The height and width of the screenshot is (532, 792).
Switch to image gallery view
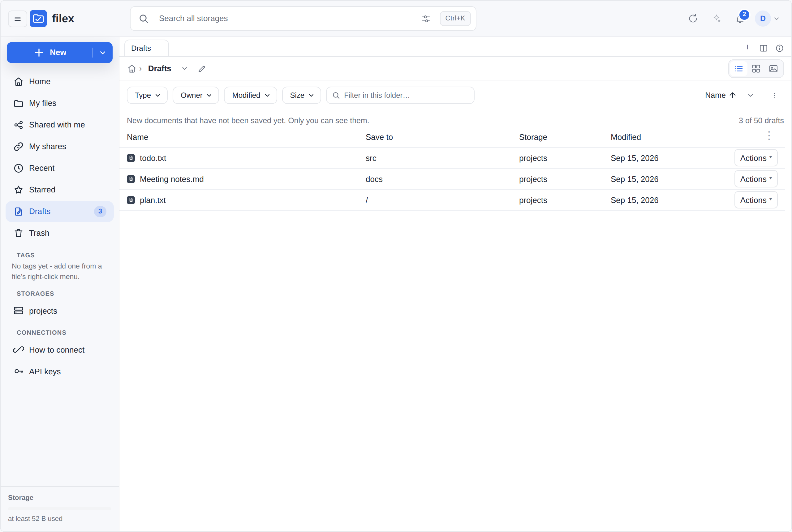tap(773, 69)
